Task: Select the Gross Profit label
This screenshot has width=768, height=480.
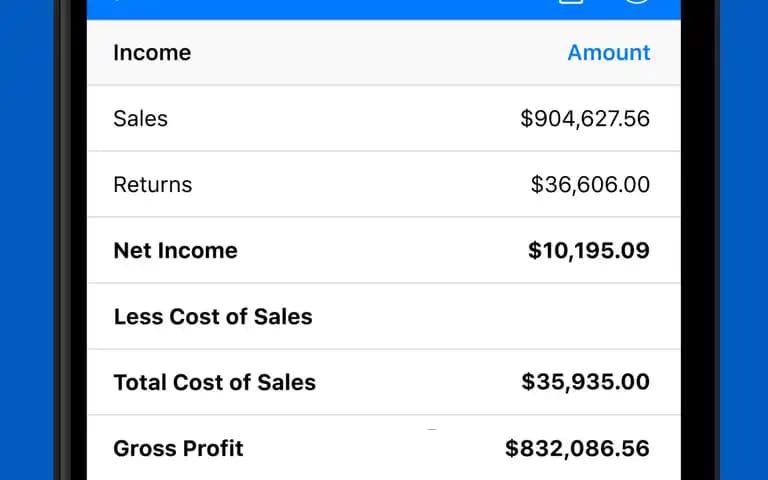Action: click(x=178, y=448)
